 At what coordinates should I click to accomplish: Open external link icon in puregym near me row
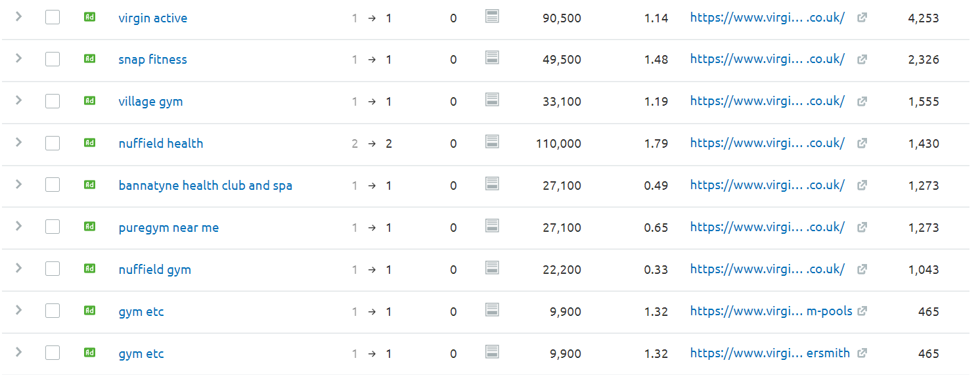[x=862, y=227]
